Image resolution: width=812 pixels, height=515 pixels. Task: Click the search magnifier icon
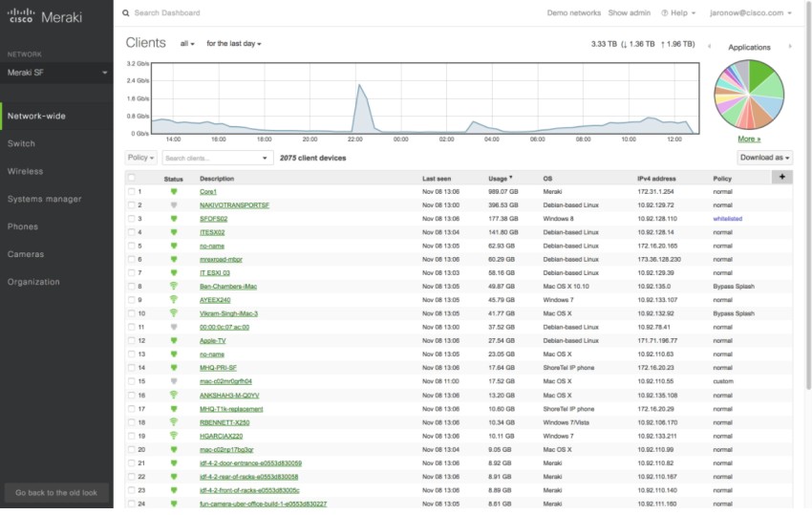click(126, 13)
